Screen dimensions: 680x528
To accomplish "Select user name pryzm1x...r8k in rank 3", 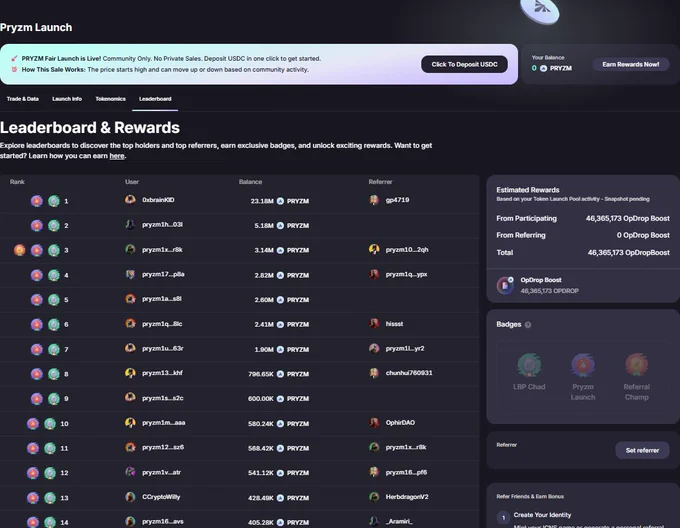I will click(162, 250).
